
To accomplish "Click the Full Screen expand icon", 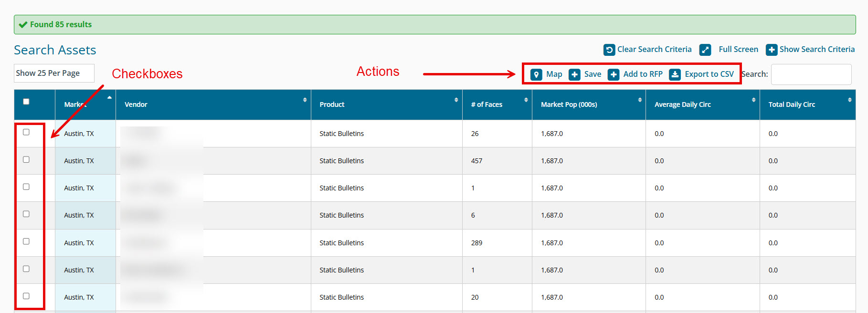I will click(x=705, y=50).
